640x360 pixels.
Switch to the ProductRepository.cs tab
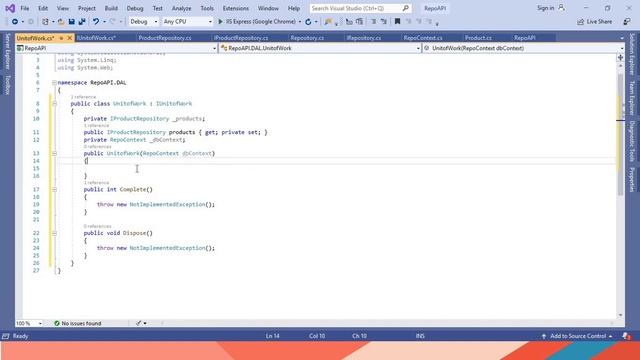point(165,38)
